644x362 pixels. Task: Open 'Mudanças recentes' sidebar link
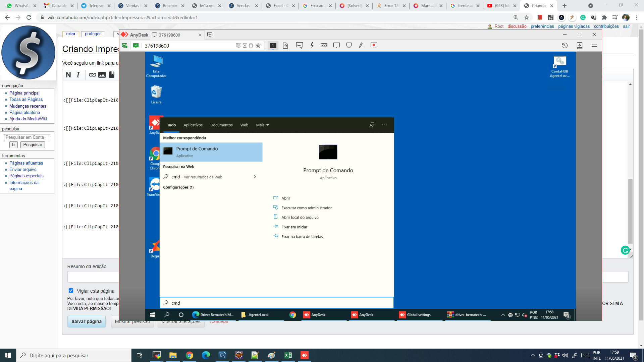28,106
